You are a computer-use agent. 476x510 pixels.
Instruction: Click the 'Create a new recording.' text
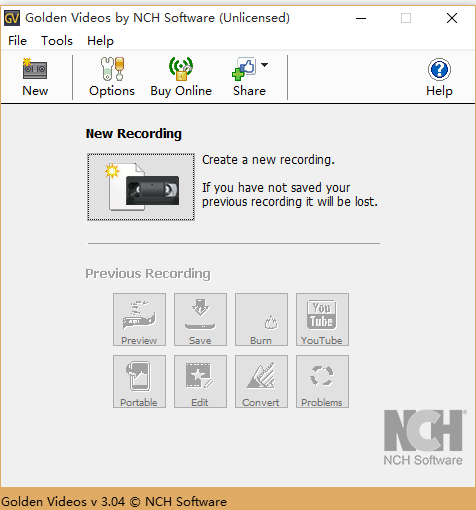pyautogui.click(x=268, y=160)
